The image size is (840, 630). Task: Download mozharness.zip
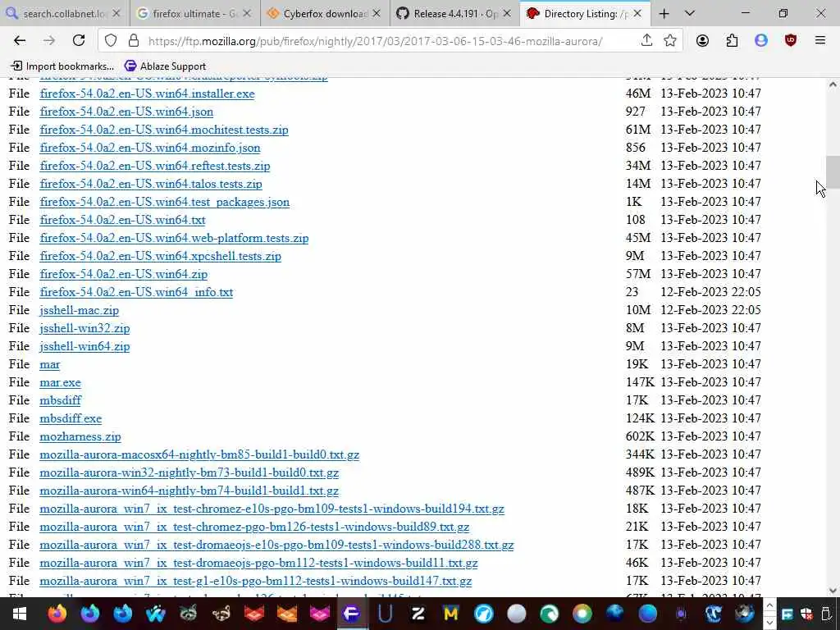coord(80,436)
